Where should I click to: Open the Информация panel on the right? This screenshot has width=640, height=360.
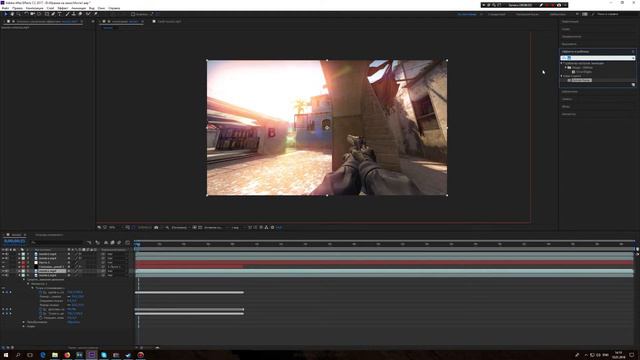570,22
